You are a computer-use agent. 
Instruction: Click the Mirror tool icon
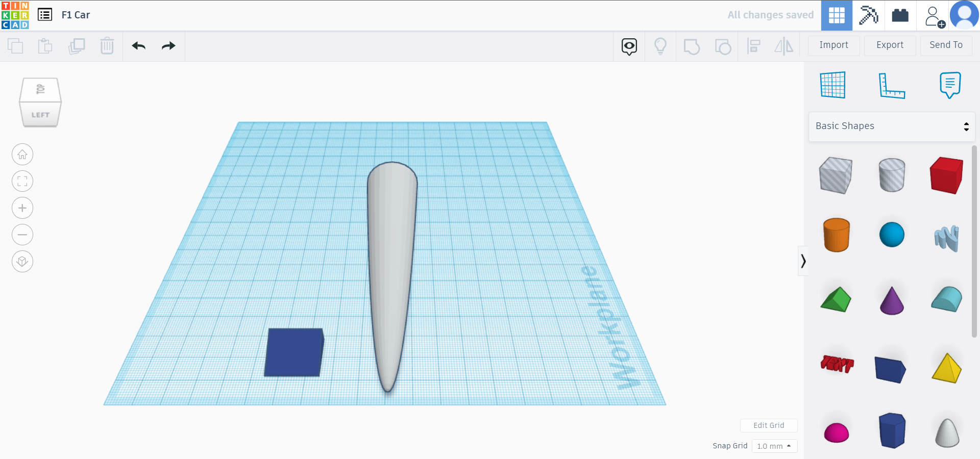[784, 46]
